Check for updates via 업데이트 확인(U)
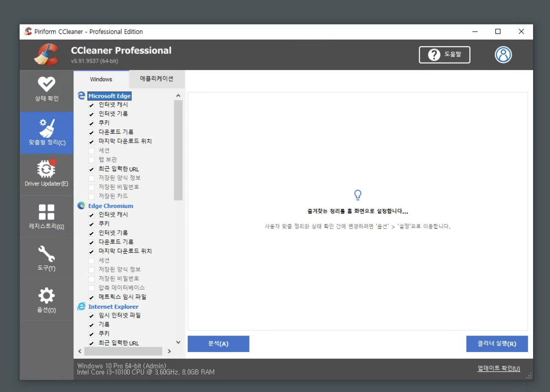 pyautogui.click(x=499, y=368)
